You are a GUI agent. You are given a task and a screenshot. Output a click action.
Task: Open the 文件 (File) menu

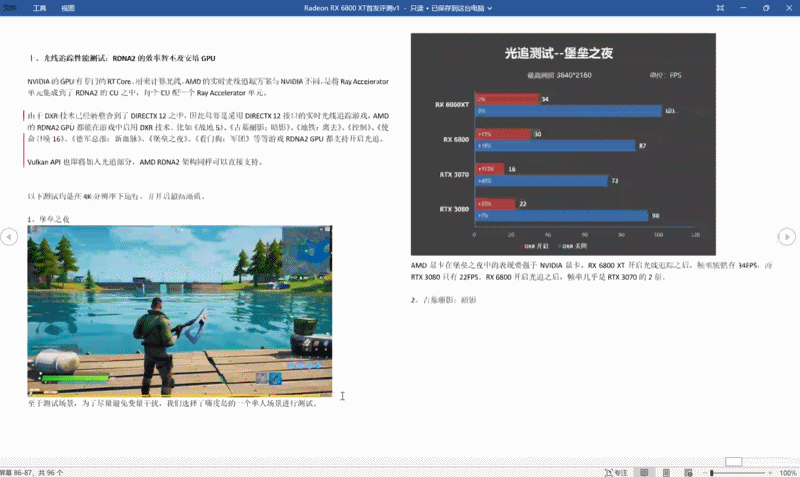[10, 8]
